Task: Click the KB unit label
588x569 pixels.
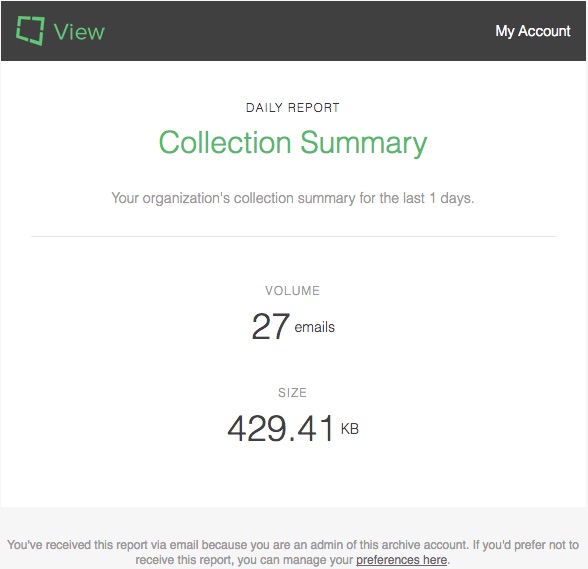Action: (x=350, y=429)
